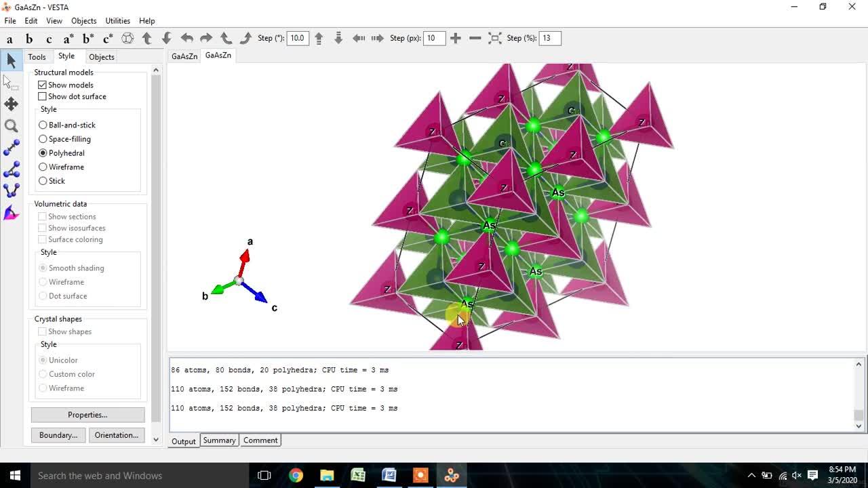The height and width of the screenshot is (488, 868).
Task: Click the c* projection icon
Action: pyautogui.click(x=106, y=39)
